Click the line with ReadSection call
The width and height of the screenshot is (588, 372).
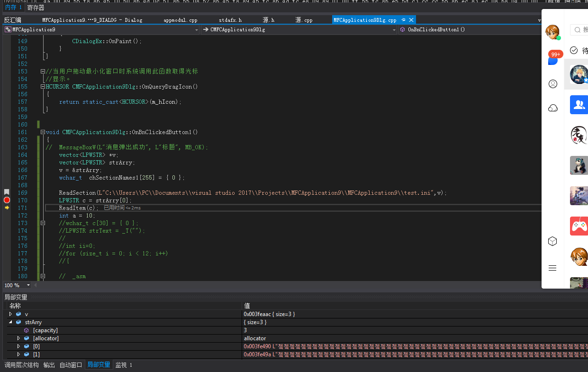tap(253, 193)
